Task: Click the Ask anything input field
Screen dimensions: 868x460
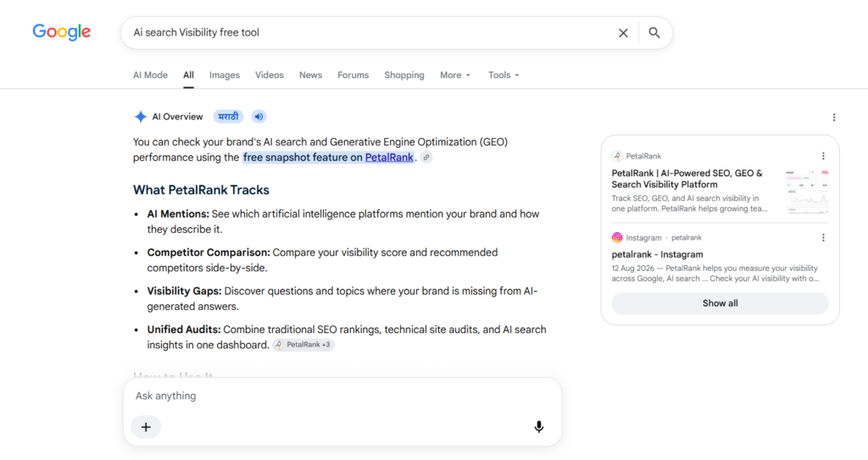Action: point(342,396)
